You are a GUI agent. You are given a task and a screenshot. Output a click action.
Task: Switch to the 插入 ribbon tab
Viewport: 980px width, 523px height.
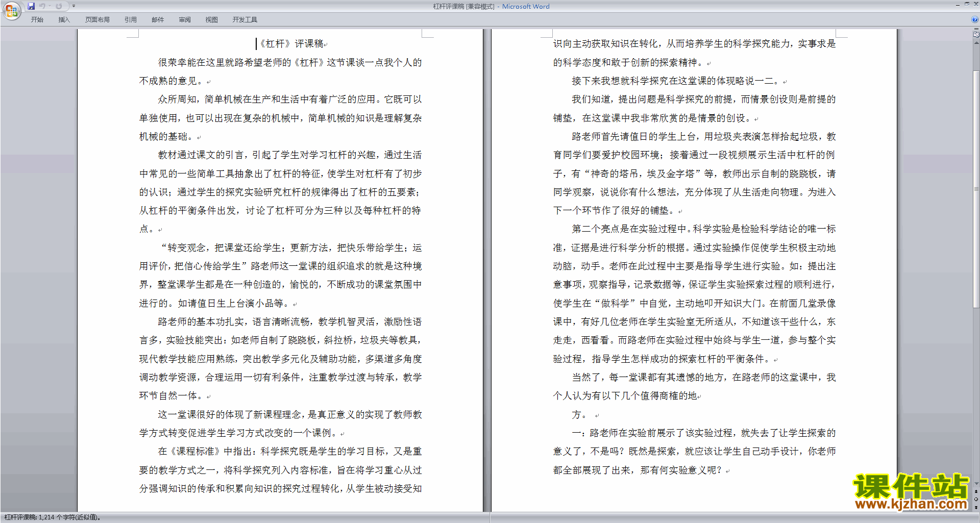click(64, 20)
